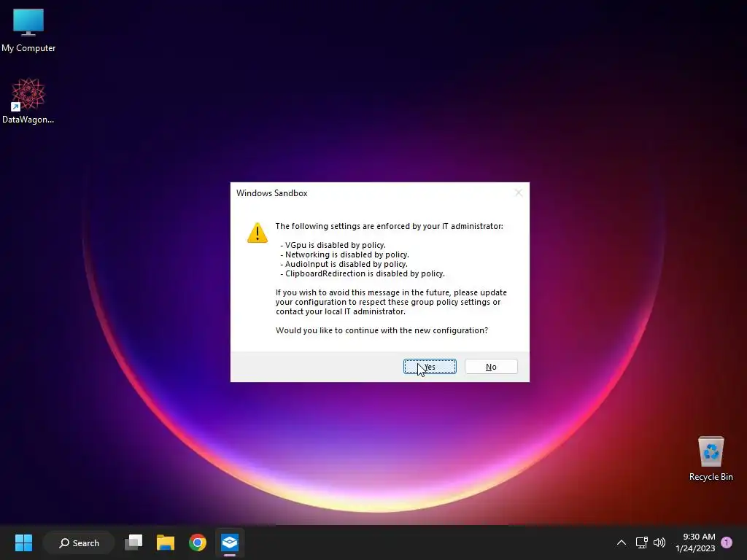This screenshot has width=747, height=560.
Task: Select the Recycle Bin desktop icon
Action: (x=711, y=459)
